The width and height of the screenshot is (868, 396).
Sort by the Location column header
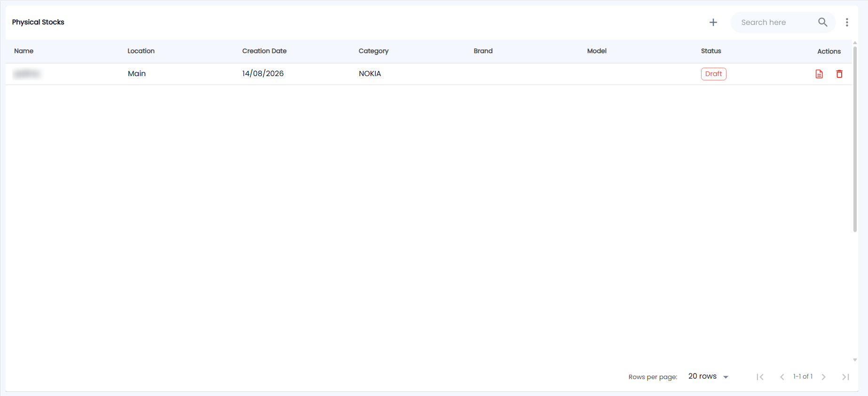pos(141,51)
